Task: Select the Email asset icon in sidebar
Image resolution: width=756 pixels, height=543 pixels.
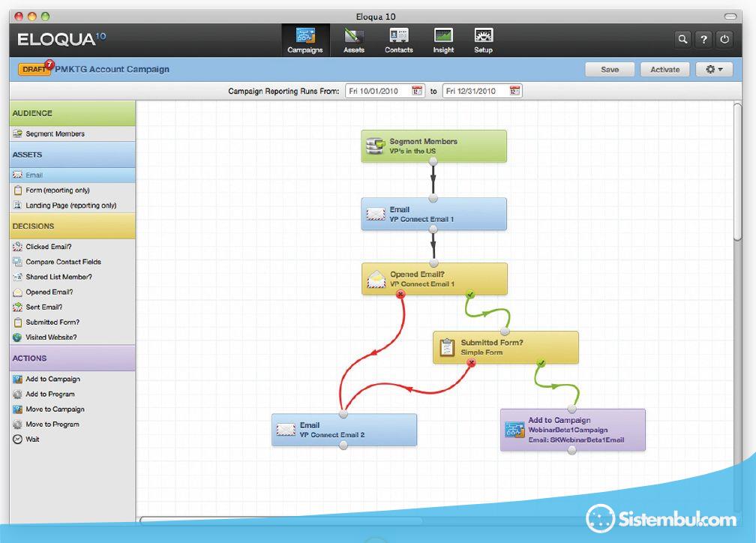Action: click(x=17, y=175)
